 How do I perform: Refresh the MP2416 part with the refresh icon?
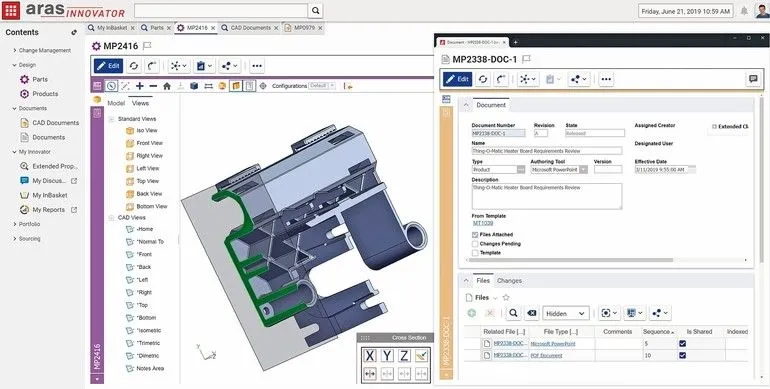[x=133, y=66]
